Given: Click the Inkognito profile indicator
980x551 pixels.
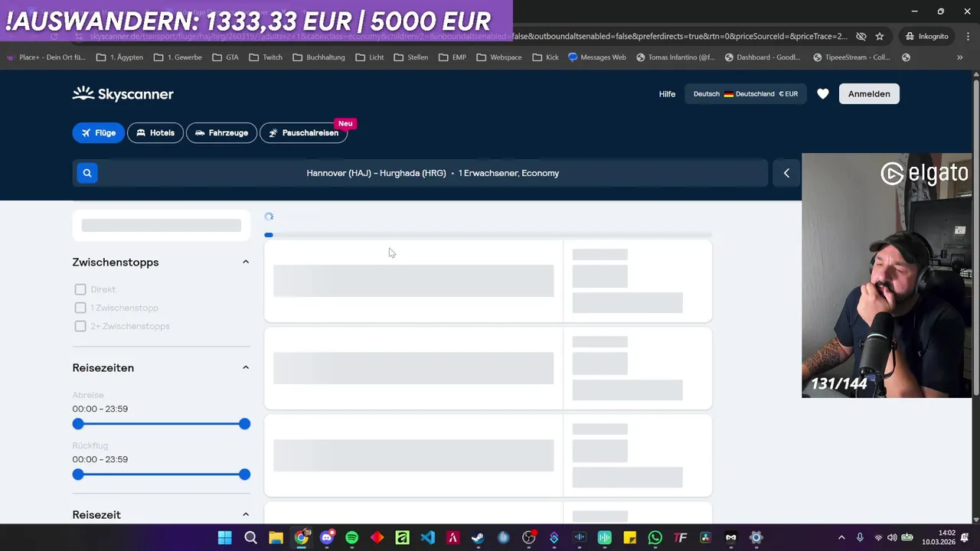Looking at the screenshot, I should 926,36.
